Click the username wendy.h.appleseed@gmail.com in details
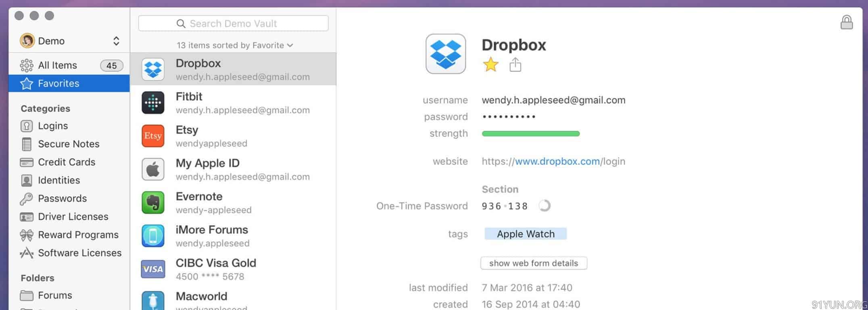868x310 pixels. (x=553, y=100)
